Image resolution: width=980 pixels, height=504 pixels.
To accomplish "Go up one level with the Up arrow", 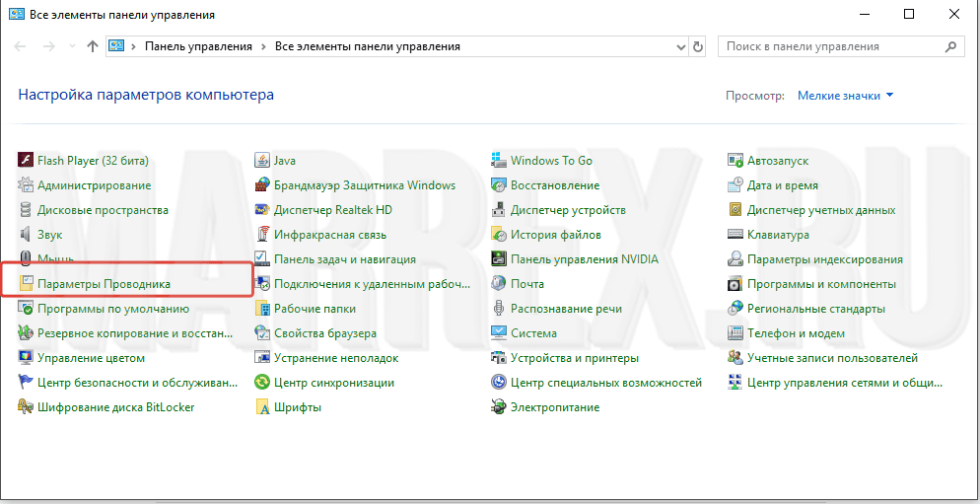I will point(93,46).
